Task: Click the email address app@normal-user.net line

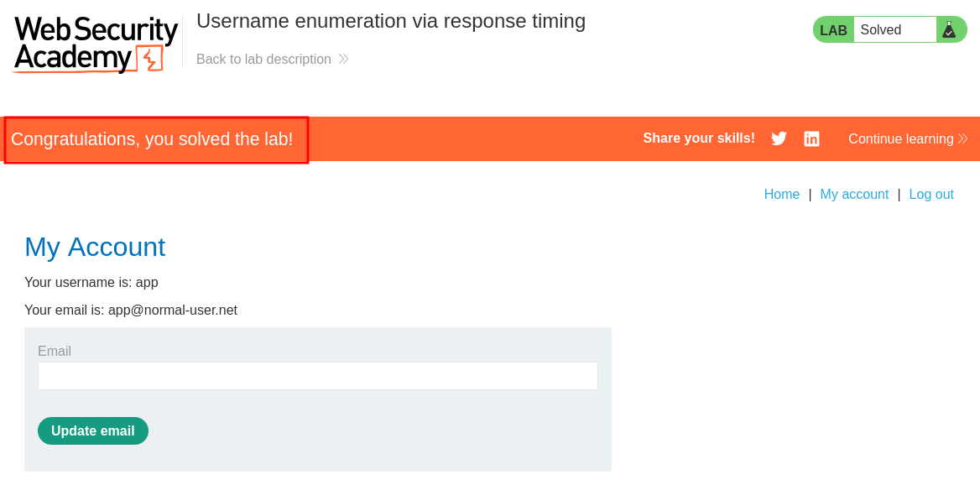Action: point(131,310)
